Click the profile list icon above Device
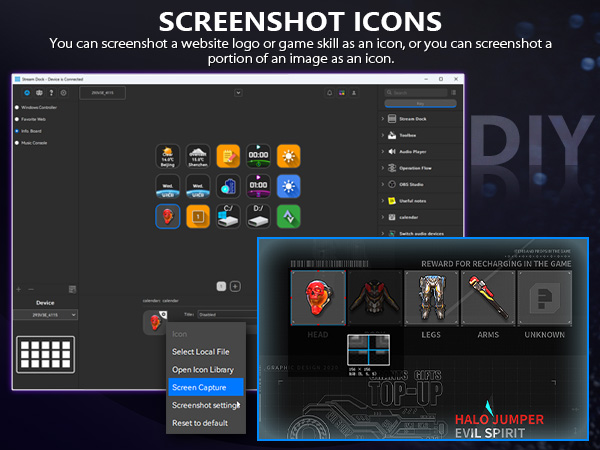The height and width of the screenshot is (450, 600). click(x=72, y=289)
